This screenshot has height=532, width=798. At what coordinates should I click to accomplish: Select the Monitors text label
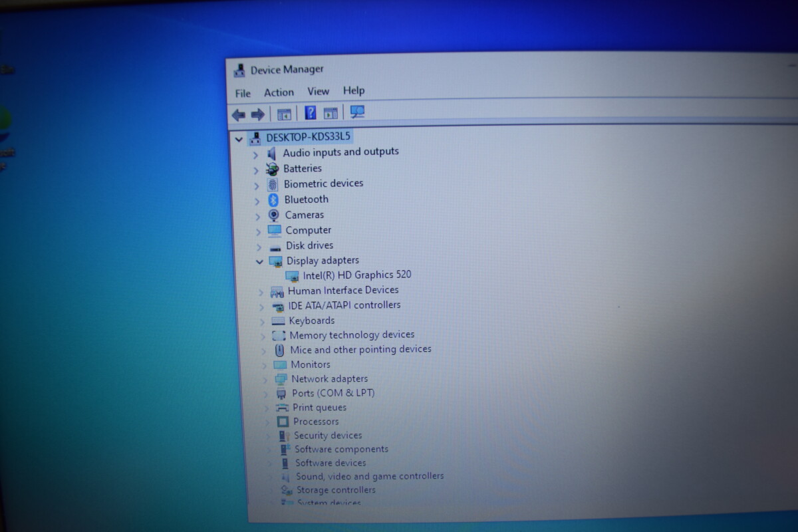click(311, 364)
